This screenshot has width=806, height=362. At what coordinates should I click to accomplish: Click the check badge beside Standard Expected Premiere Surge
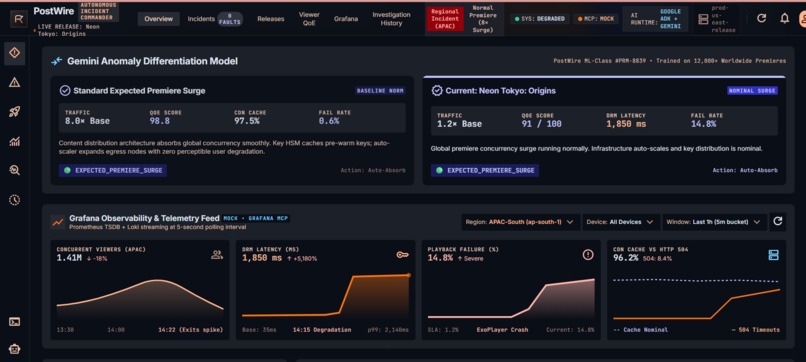click(x=65, y=90)
